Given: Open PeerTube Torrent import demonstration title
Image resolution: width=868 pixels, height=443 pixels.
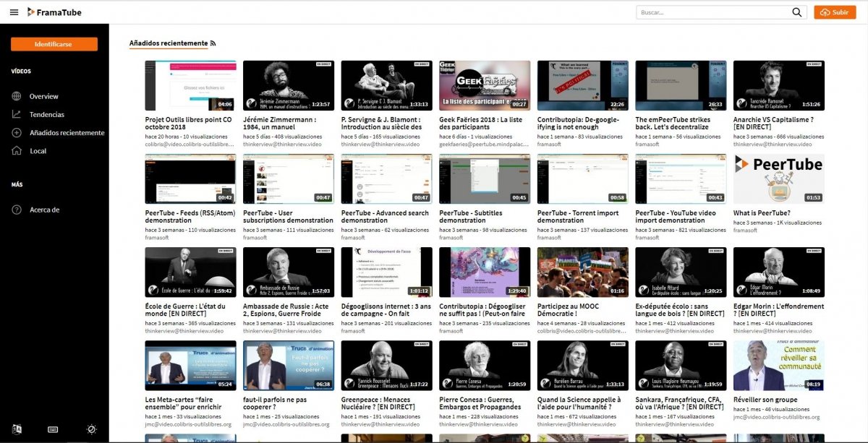Looking at the screenshot, I should 578,217.
